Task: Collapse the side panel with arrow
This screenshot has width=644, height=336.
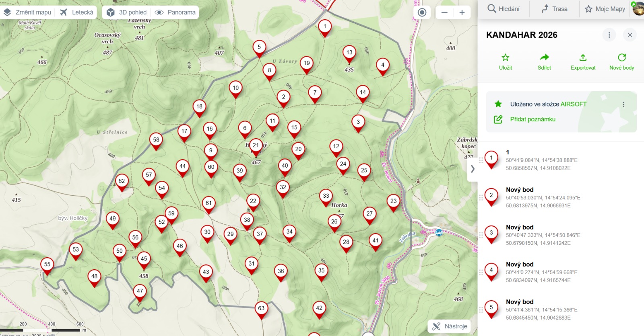Action: click(x=473, y=169)
